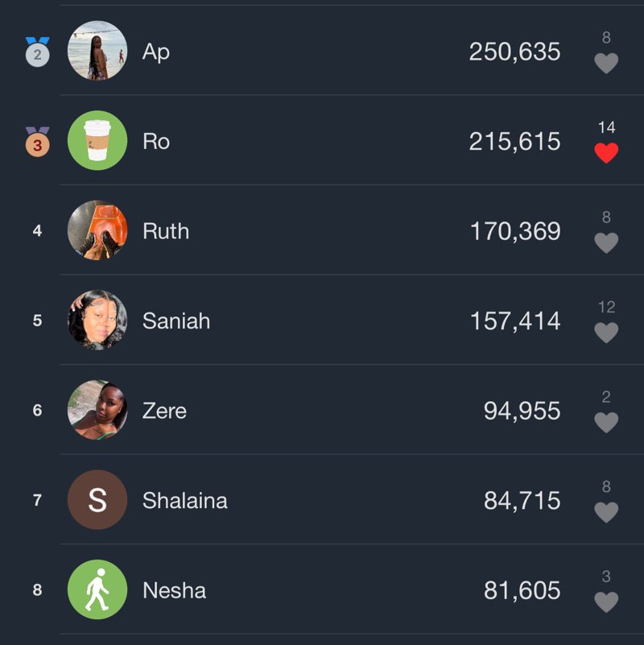Like Nesha's entry with the heart
Screen dimensions: 644x645
(606, 602)
